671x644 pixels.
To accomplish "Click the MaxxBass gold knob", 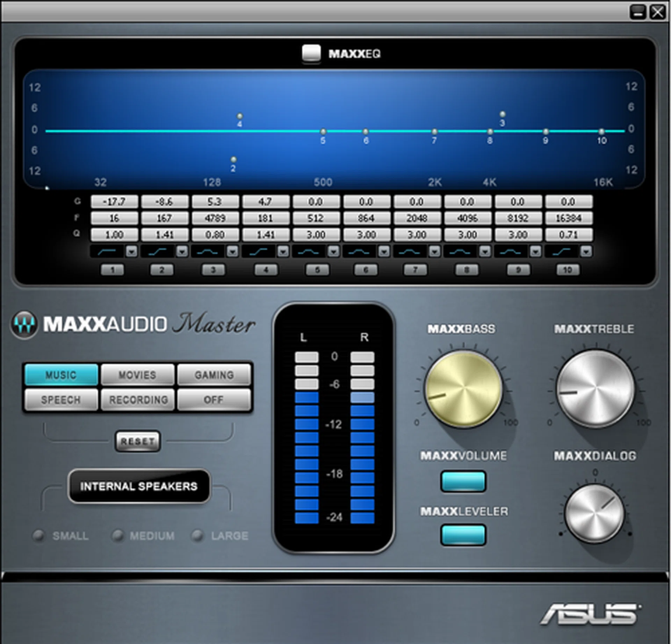I will point(463,389).
